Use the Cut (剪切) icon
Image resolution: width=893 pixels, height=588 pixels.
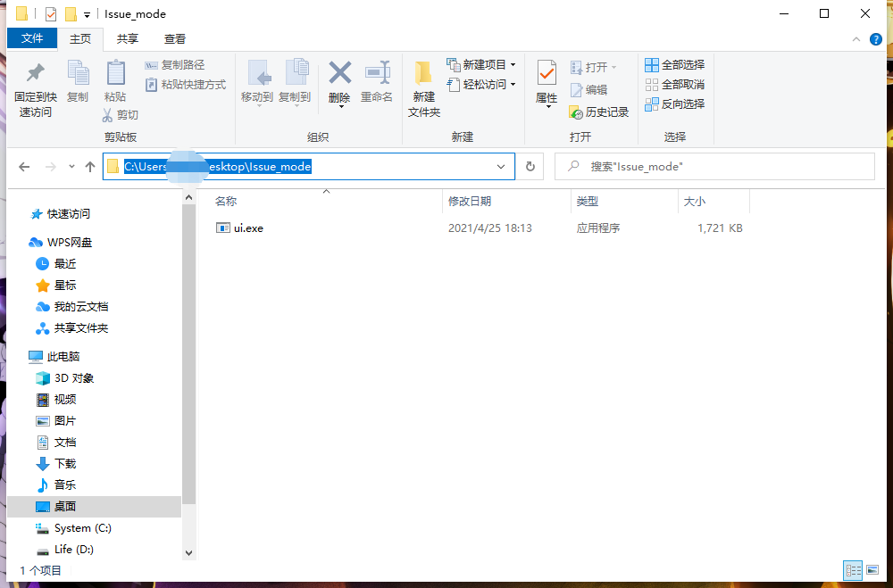[125, 114]
